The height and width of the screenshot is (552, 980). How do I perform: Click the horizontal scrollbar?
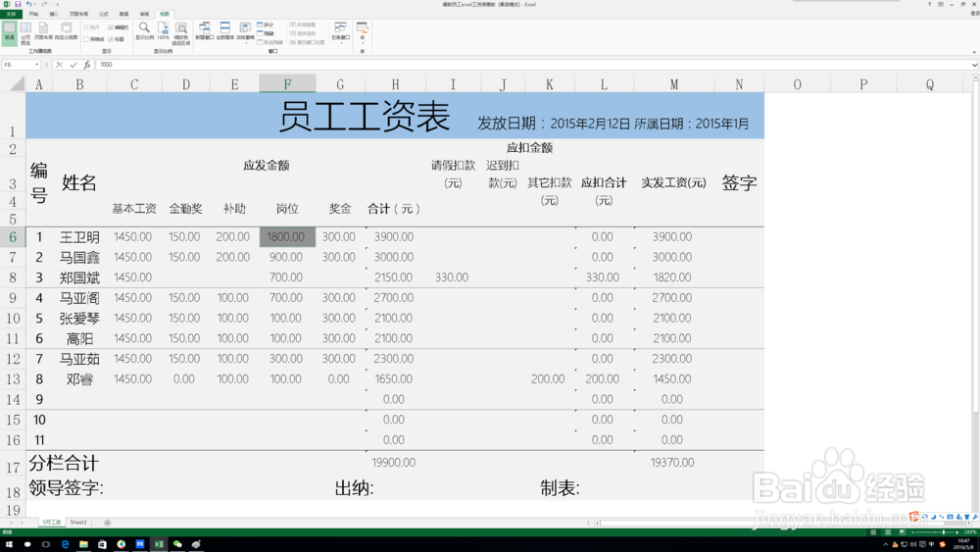[781, 523]
